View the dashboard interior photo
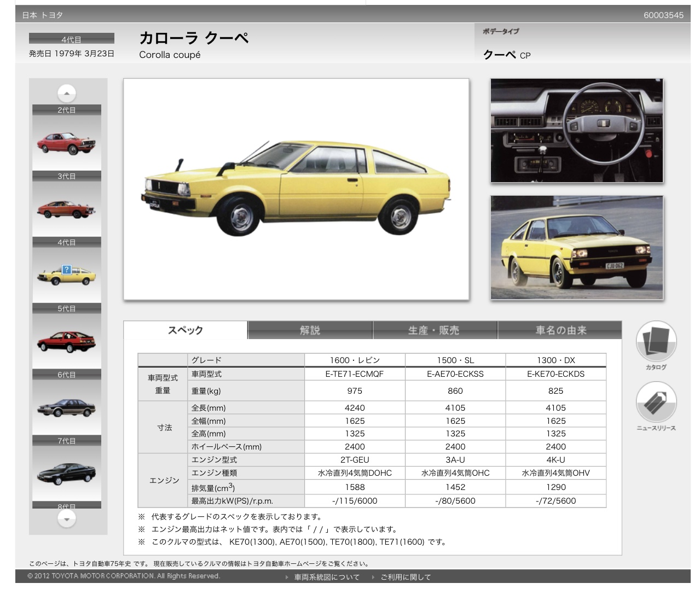The width and height of the screenshot is (700, 589). click(577, 131)
